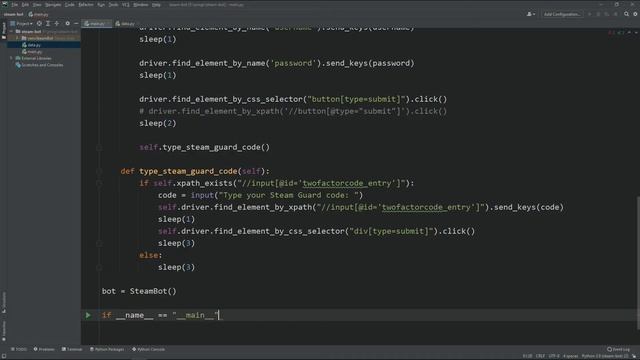Fold the if self.xpath_exists block
Viewport: 640px width, 360px height.
[x=99, y=183]
